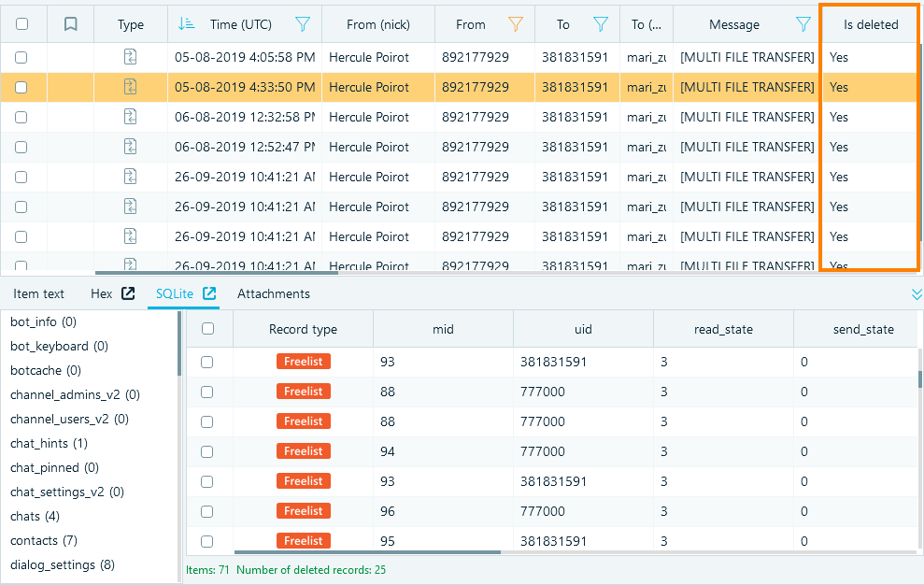Image resolution: width=924 pixels, height=585 pixels.
Task: Click the "05-08-2019 4:05:58 PM" time cell
Action: point(245,57)
